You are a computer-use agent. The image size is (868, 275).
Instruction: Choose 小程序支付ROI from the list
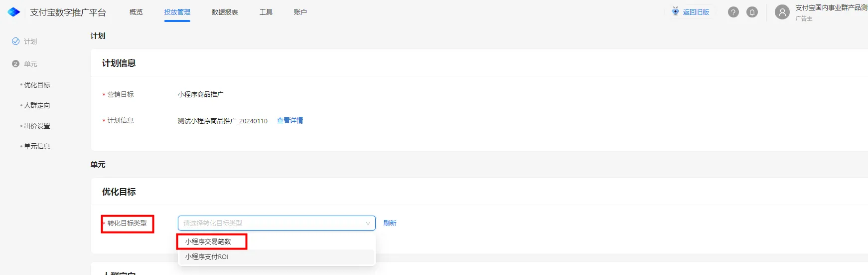207,257
